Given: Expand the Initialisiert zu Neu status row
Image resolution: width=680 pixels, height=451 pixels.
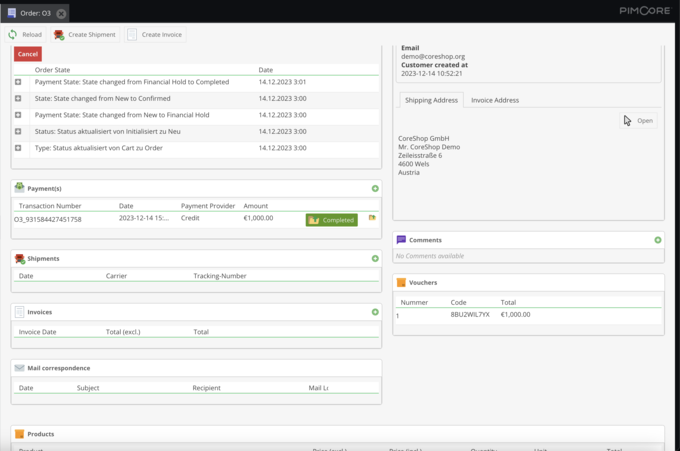Looking at the screenshot, I should [18, 131].
